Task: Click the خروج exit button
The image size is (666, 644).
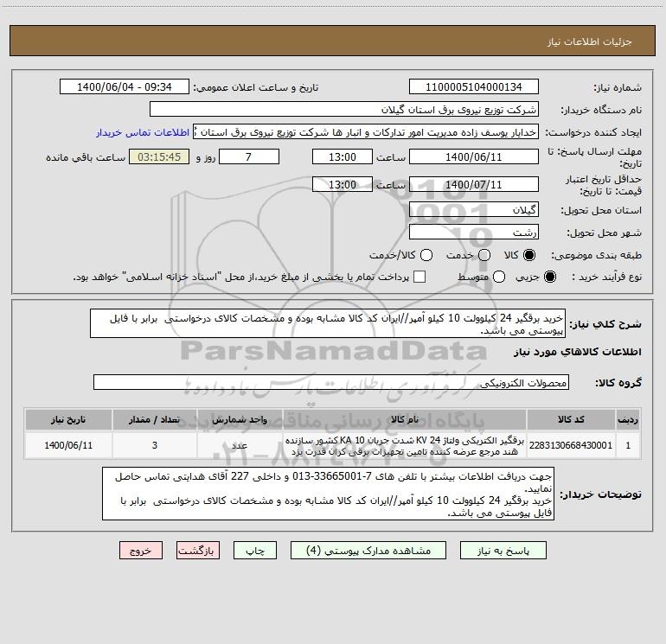Action: tap(141, 551)
